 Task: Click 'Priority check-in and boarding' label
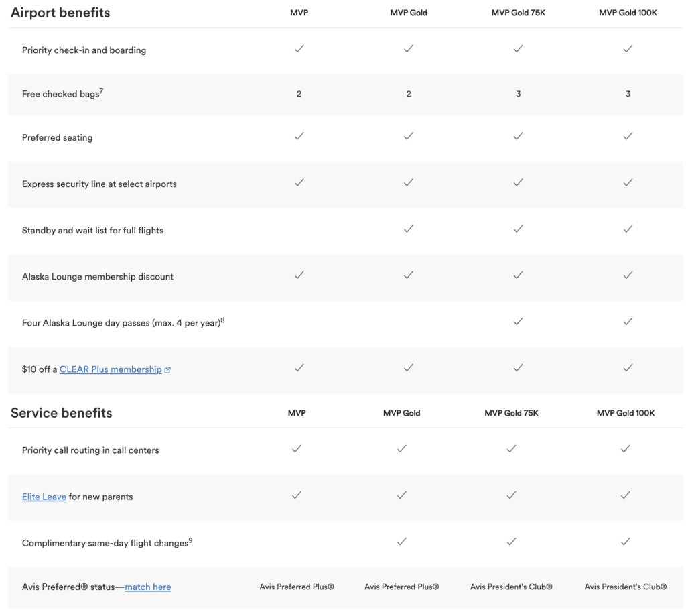pos(84,50)
